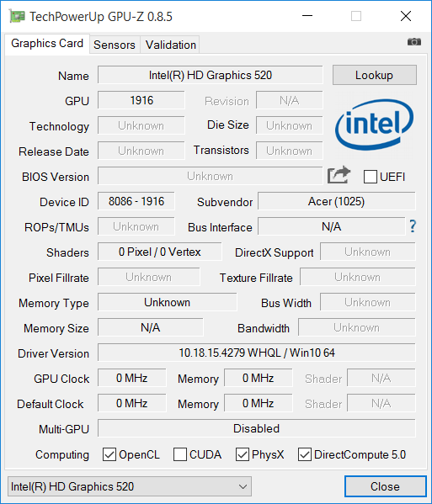Open the Bus Interface question mark help
This screenshot has width=432, height=504.
(x=413, y=226)
